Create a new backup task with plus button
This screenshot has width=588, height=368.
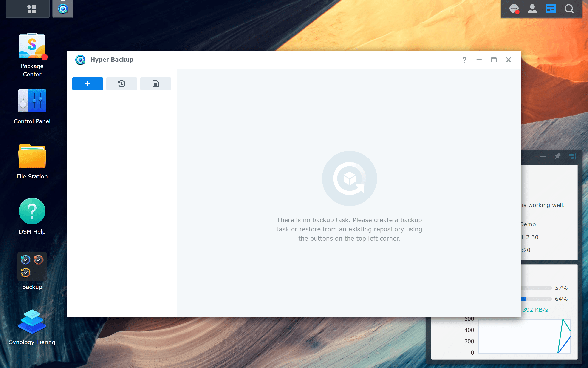click(x=88, y=84)
